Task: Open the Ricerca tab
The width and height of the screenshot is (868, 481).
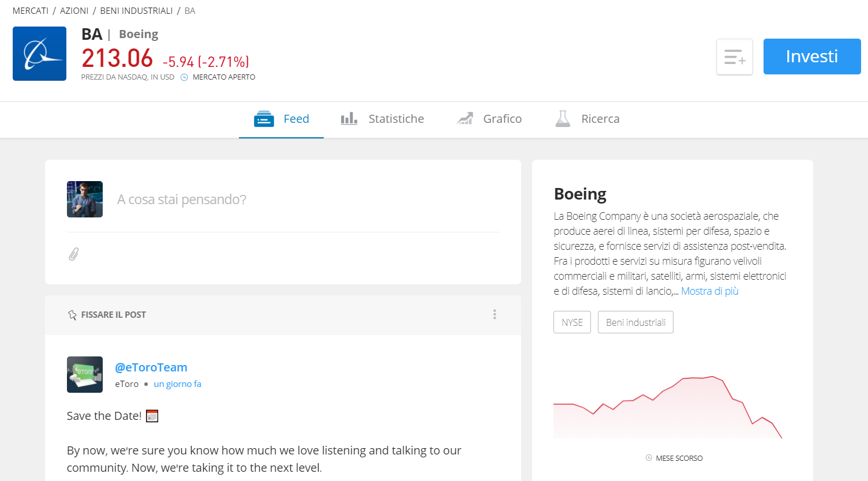Action: coord(587,119)
